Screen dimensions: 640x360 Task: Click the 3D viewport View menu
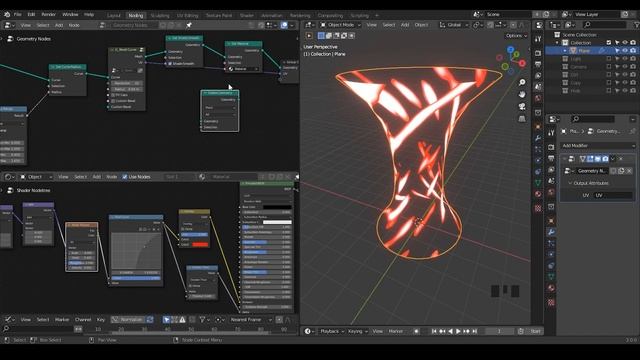coord(371,25)
